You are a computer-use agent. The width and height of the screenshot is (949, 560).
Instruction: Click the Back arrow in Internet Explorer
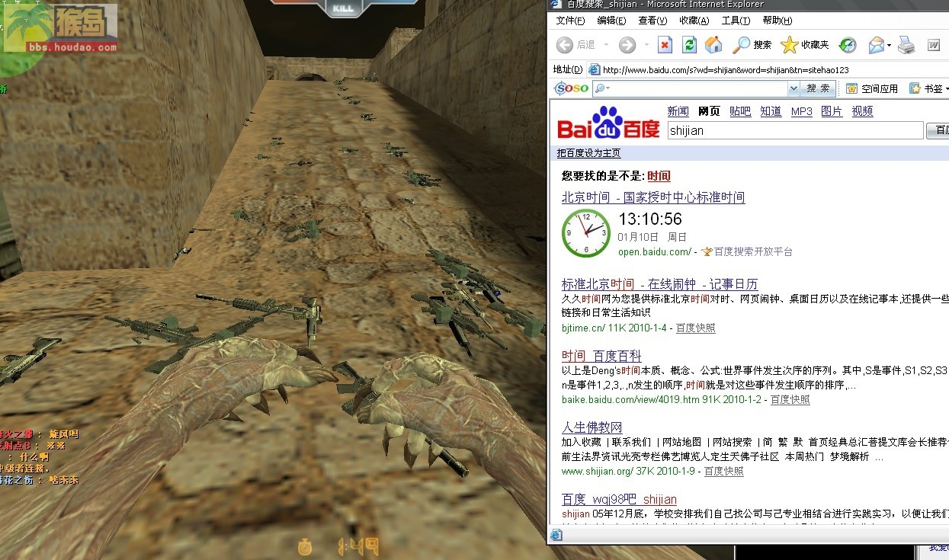tap(565, 46)
